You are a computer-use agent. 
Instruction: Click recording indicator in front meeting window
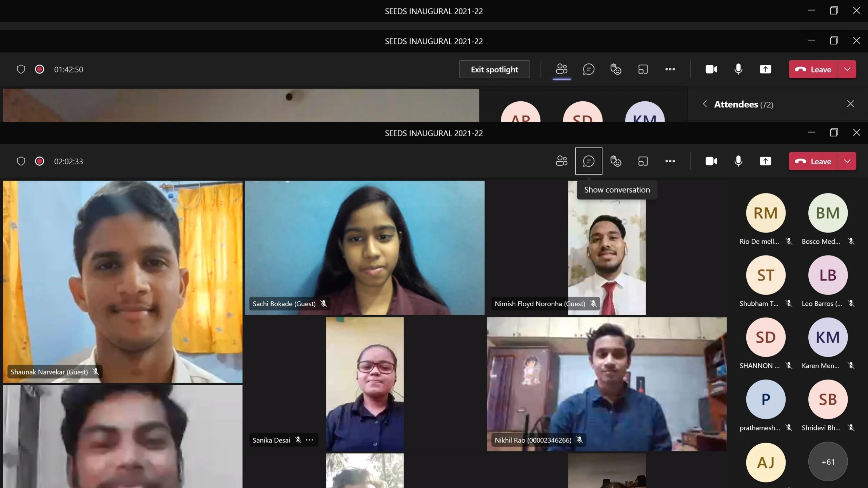click(39, 161)
